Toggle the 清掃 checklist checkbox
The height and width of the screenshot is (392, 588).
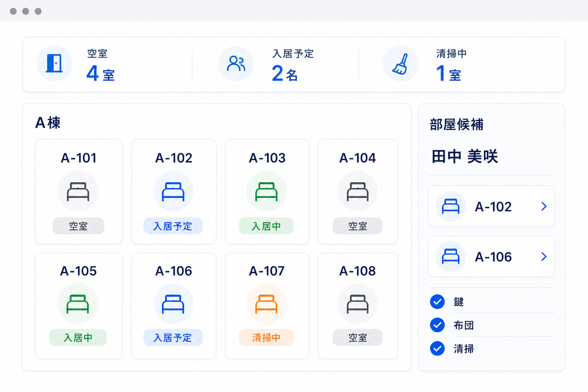tap(437, 348)
